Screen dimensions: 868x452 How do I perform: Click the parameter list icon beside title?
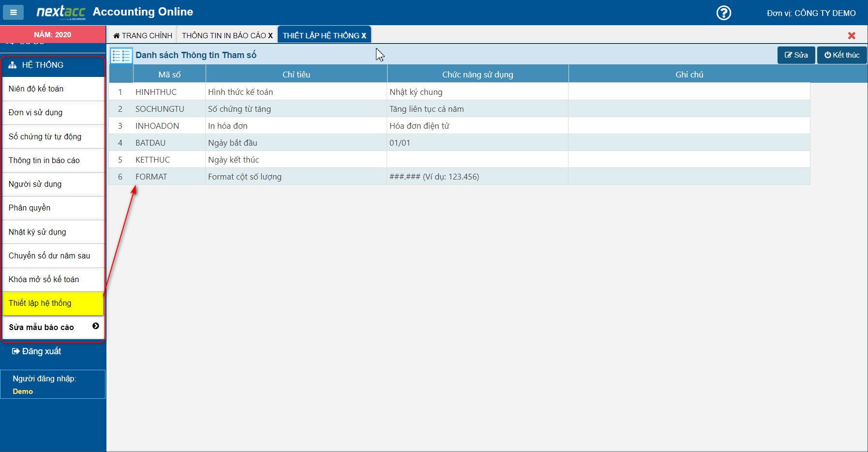pos(121,56)
